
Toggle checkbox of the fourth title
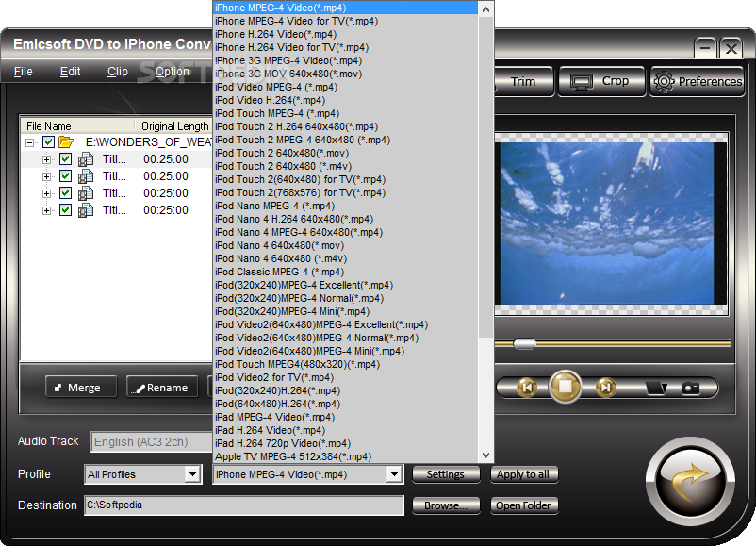coord(65,210)
